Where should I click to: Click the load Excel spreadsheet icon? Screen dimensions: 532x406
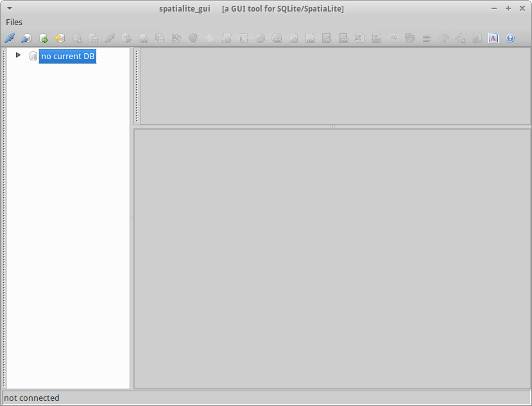[x=359, y=38]
